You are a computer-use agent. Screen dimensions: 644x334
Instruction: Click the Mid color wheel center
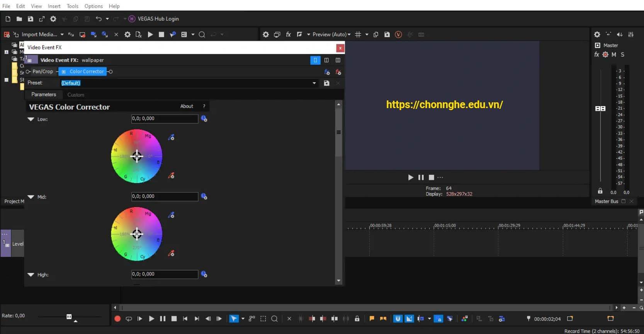(137, 234)
